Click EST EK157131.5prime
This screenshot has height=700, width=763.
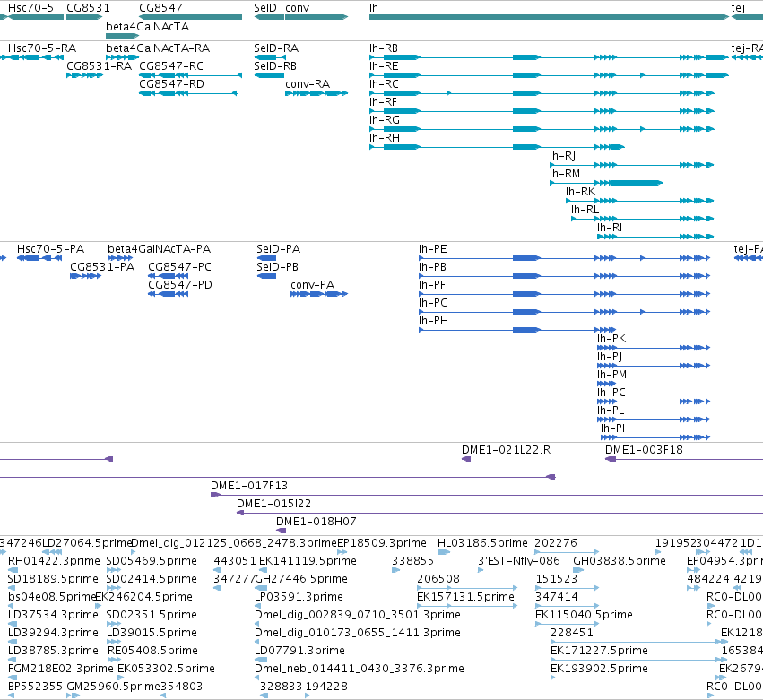tap(467, 606)
